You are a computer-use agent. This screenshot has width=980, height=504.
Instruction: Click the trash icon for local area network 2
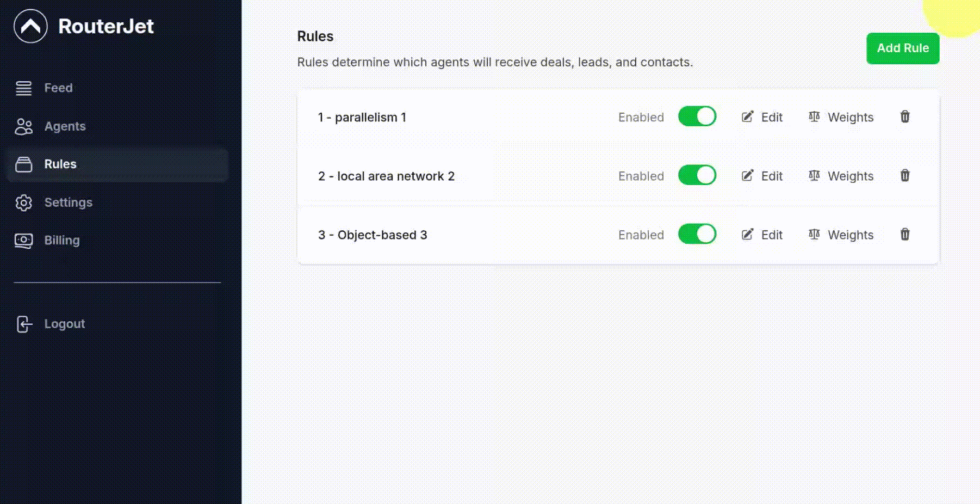(905, 175)
